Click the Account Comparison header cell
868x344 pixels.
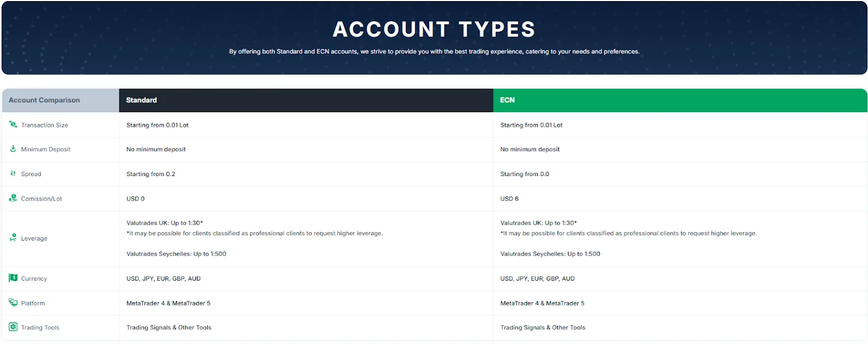coord(60,100)
